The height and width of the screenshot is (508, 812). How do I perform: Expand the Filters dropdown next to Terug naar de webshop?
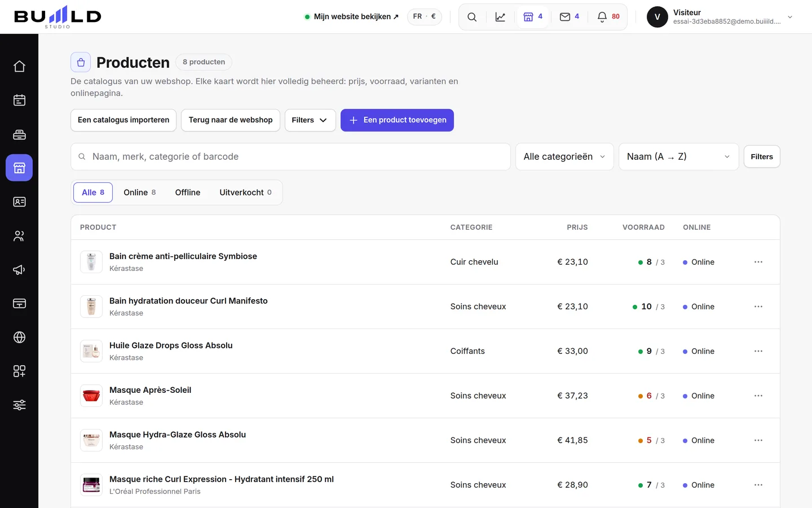(x=310, y=120)
